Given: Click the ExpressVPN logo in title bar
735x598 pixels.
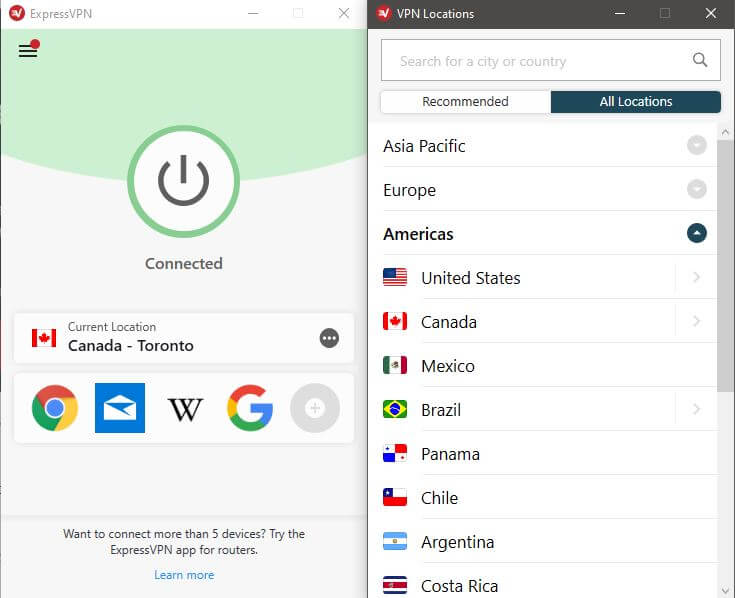Looking at the screenshot, I should click(x=17, y=13).
